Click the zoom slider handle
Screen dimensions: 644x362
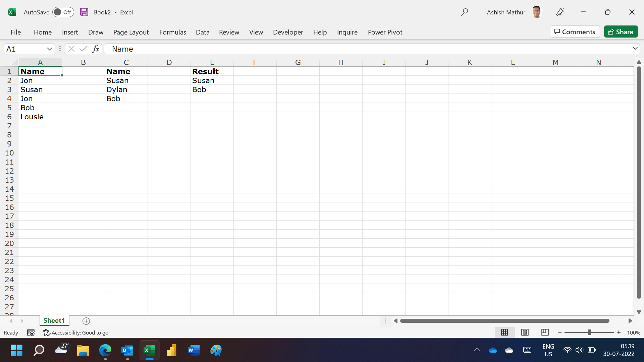click(589, 333)
